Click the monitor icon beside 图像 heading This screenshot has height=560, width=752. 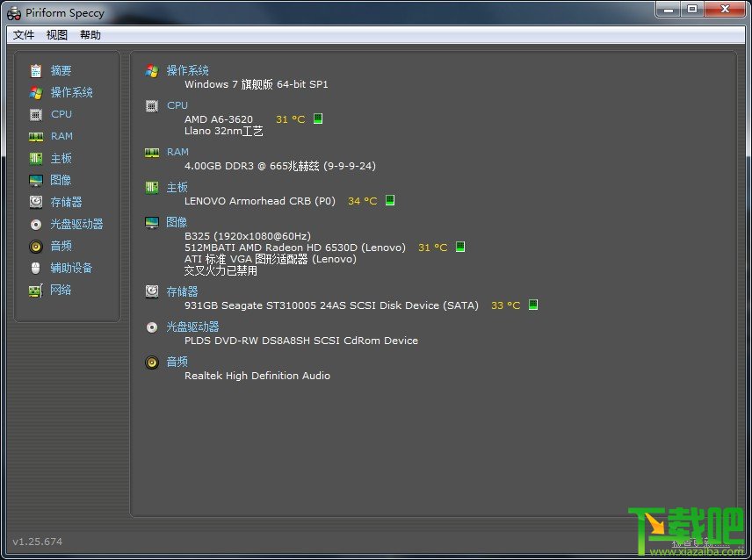pyautogui.click(x=152, y=222)
